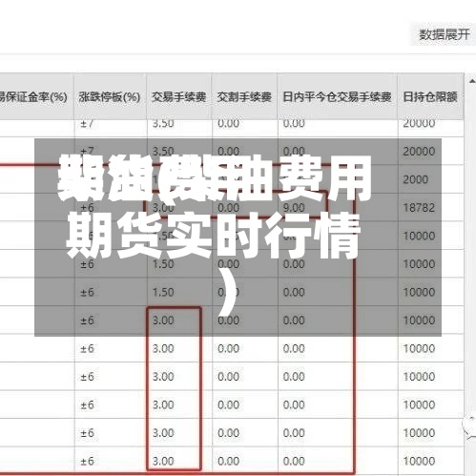Select the 日内平今仓交易手续费 column header

[338, 97]
